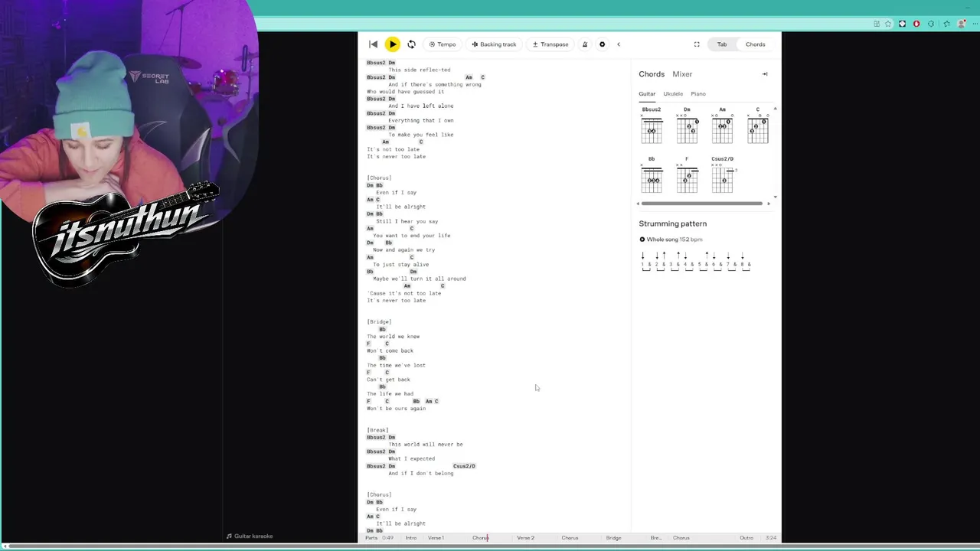Switch to Tab view
The height and width of the screenshot is (551, 980).
(x=722, y=44)
